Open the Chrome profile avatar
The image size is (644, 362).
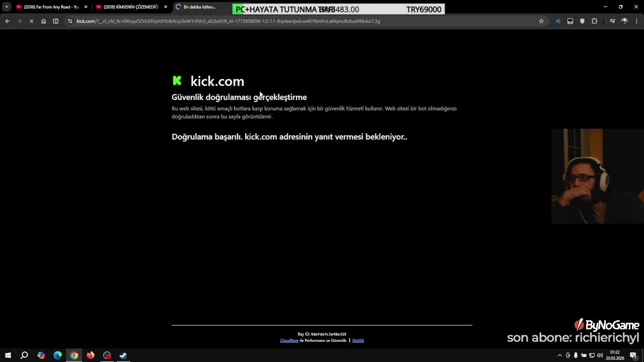point(624,21)
